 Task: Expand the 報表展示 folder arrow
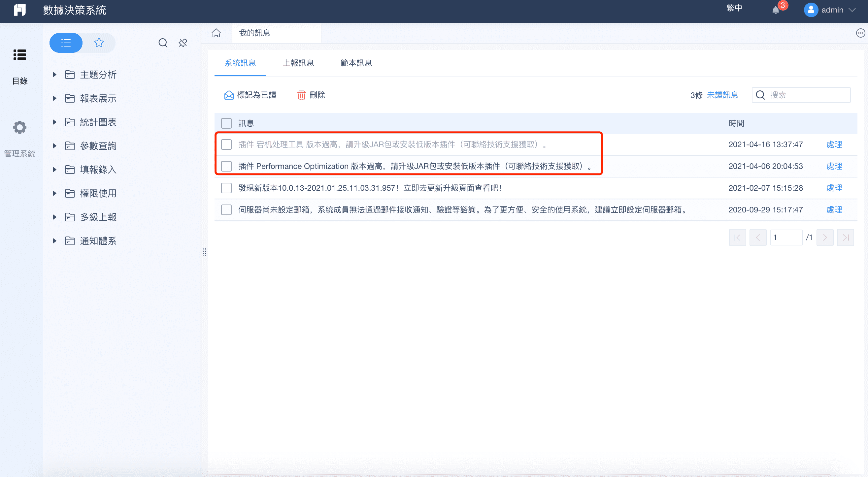(54, 98)
